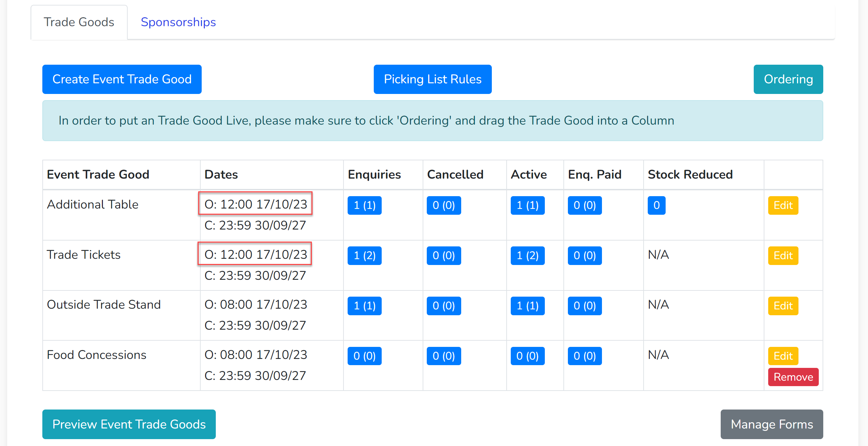View Food Concessions cancelled badge
The width and height of the screenshot is (868, 446).
coord(444,356)
